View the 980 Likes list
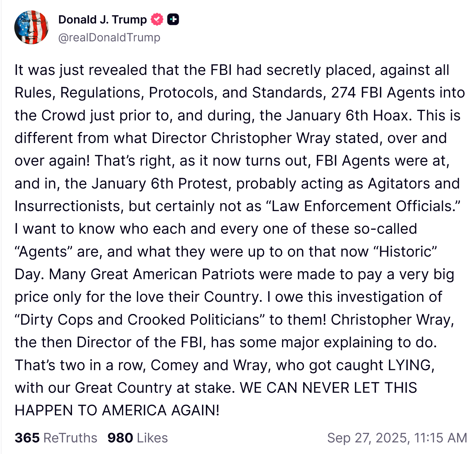The width and height of the screenshot is (476, 454). (137, 438)
